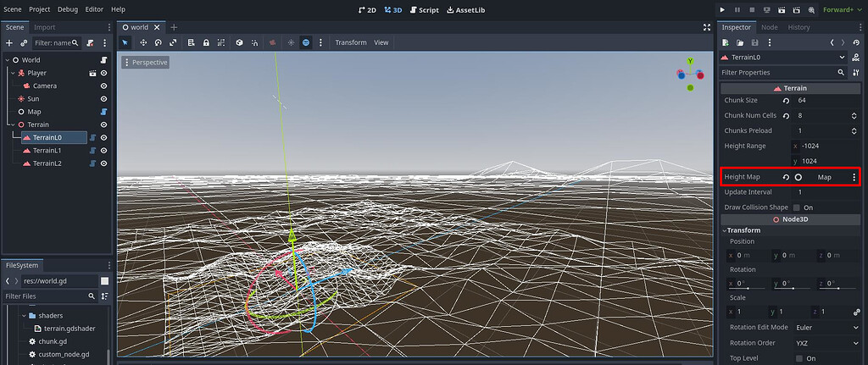Screen dimensions: 868x365
Task: Enable the Draw Collision Shape checkbox
Action: click(x=798, y=207)
